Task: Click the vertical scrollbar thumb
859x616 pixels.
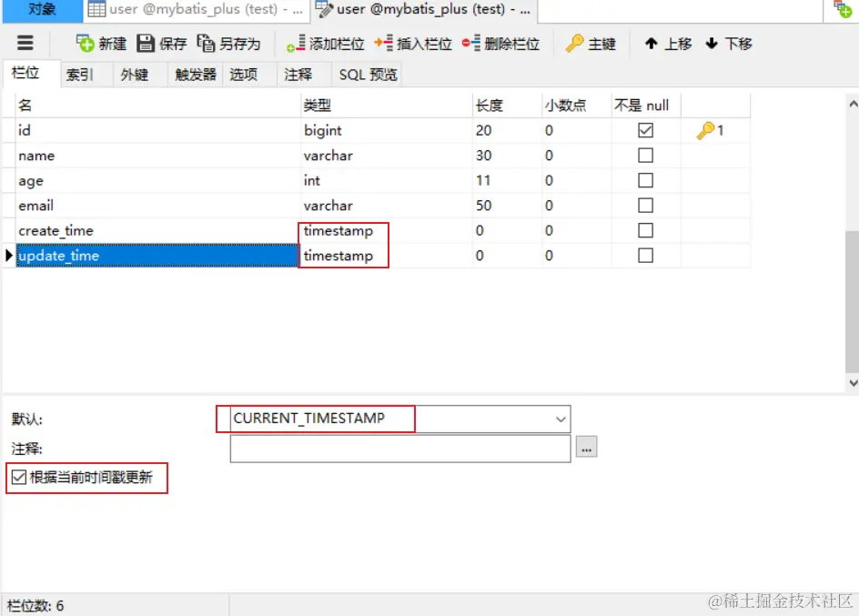Action: click(x=853, y=301)
